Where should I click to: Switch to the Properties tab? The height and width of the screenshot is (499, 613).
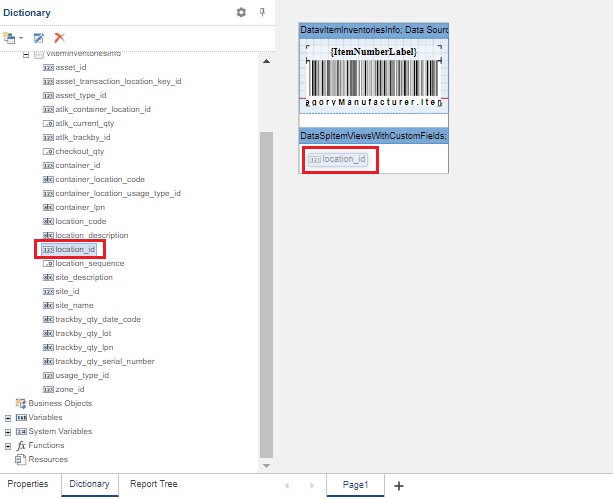pyautogui.click(x=28, y=484)
